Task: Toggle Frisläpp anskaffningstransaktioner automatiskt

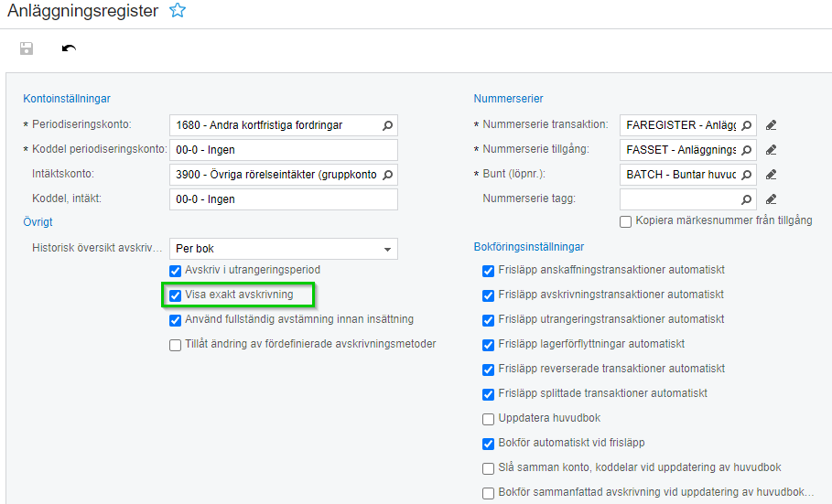Action: (488, 271)
